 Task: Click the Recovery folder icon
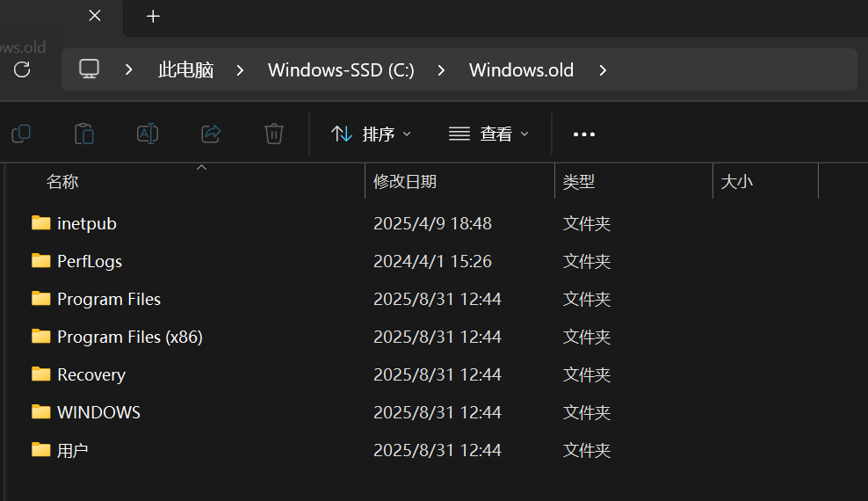[x=40, y=374]
